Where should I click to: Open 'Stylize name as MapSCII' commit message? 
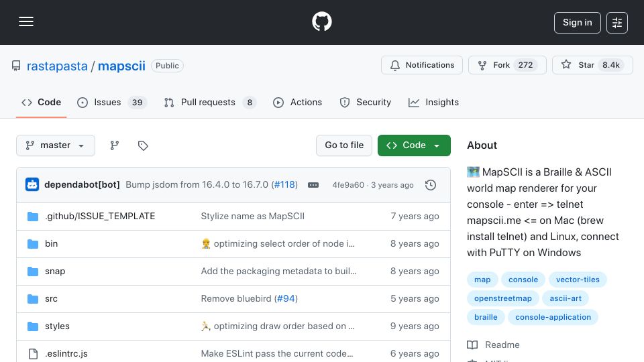tap(253, 217)
